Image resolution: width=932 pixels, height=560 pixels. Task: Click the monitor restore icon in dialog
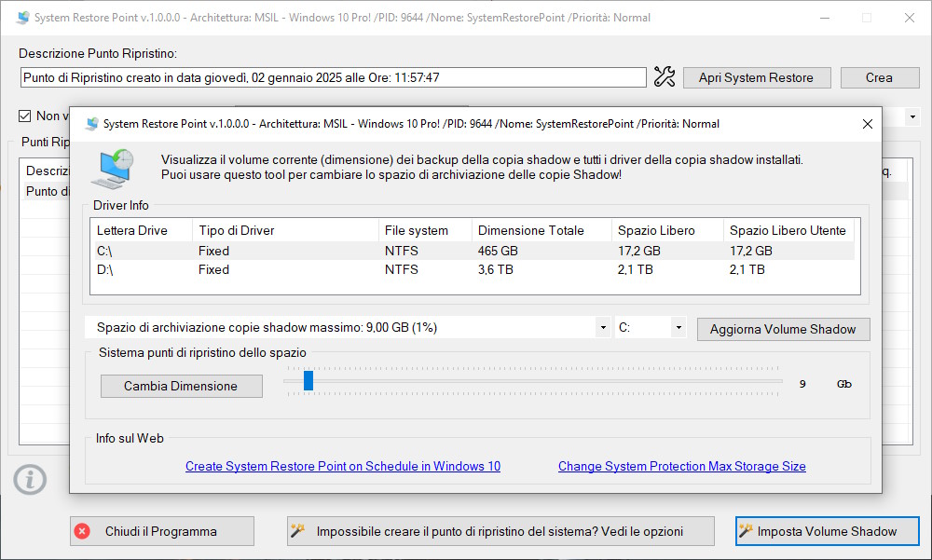[113, 169]
